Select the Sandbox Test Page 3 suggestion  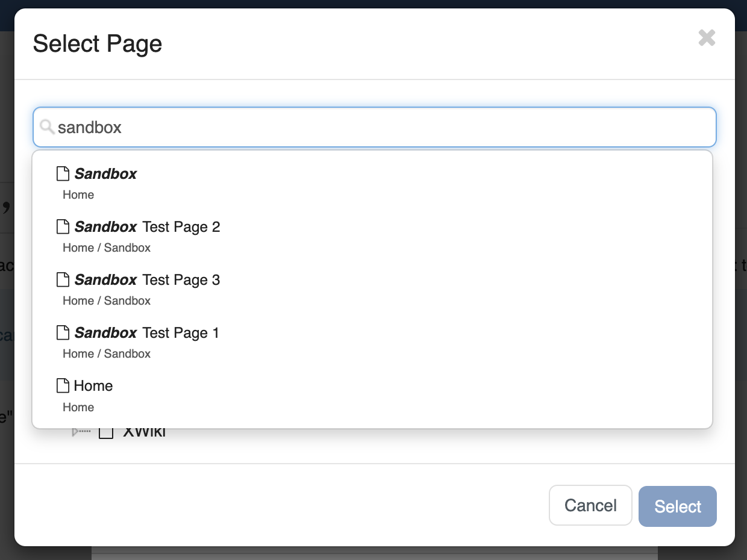pyautogui.click(x=148, y=280)
